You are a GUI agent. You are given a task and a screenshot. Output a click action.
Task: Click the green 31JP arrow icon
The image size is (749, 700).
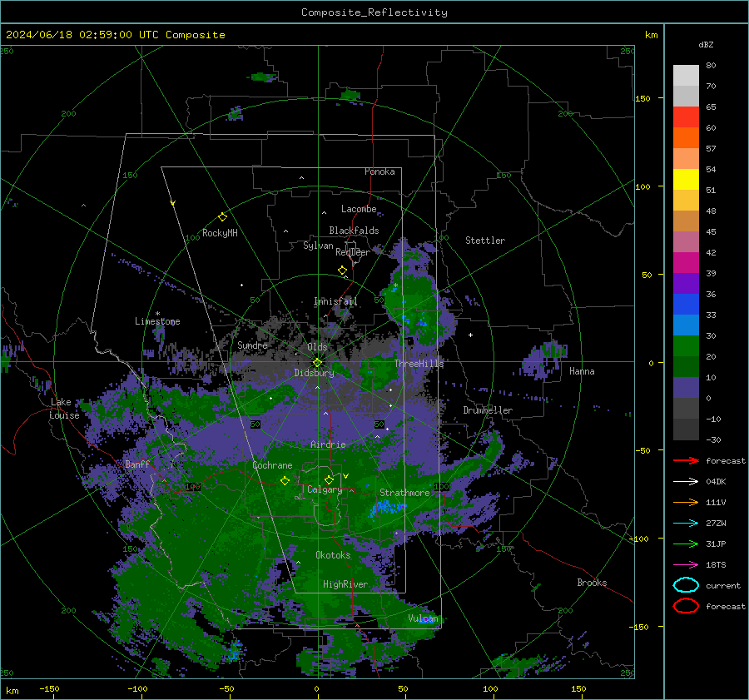[x=686, y=544]
